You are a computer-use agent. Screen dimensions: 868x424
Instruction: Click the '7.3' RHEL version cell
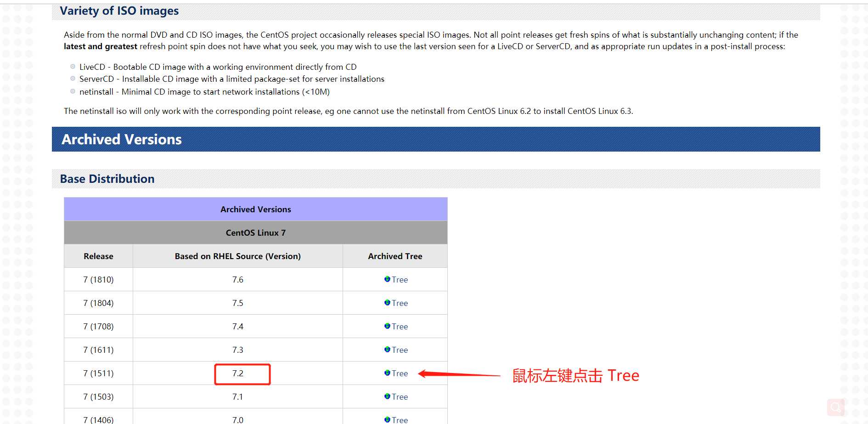[x=238, y=350]
